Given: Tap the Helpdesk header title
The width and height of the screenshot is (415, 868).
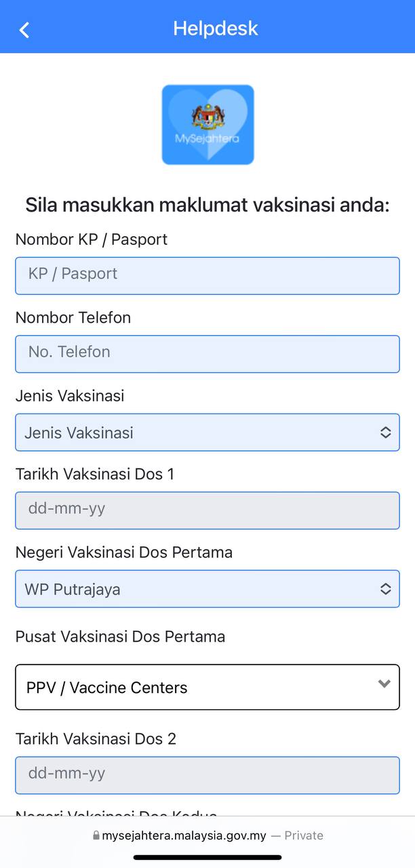Looking at the screenshot, I should (216, 28).
